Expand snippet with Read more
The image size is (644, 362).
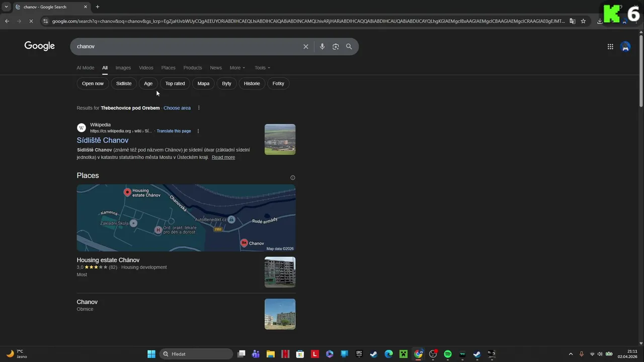[x=223, y=157]
